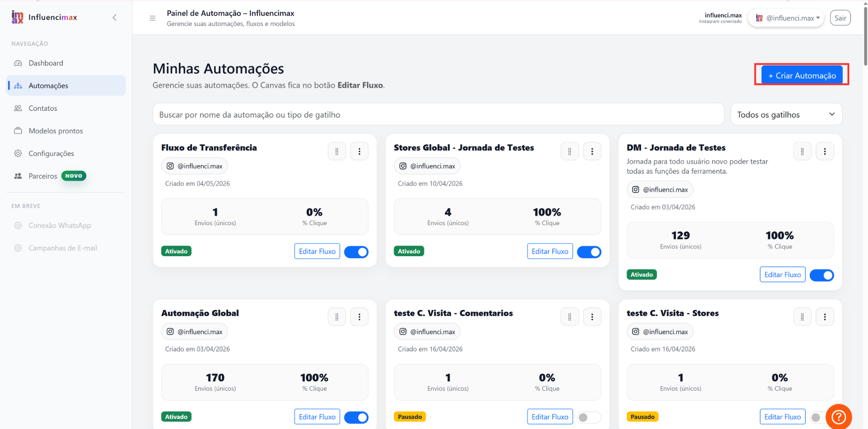Click the NOVO badge beside Parceiros
The image size is (868, 429).
(73, 176)
